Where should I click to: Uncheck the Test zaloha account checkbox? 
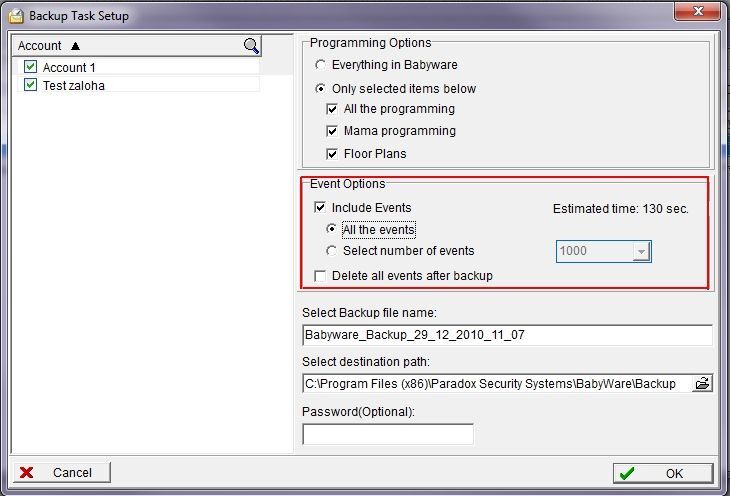click(x=30, y=85)
